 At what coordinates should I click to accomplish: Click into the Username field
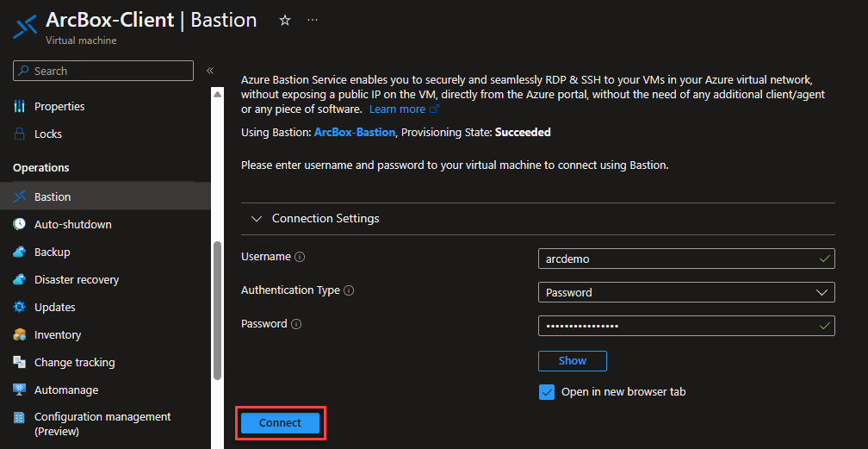686,259
